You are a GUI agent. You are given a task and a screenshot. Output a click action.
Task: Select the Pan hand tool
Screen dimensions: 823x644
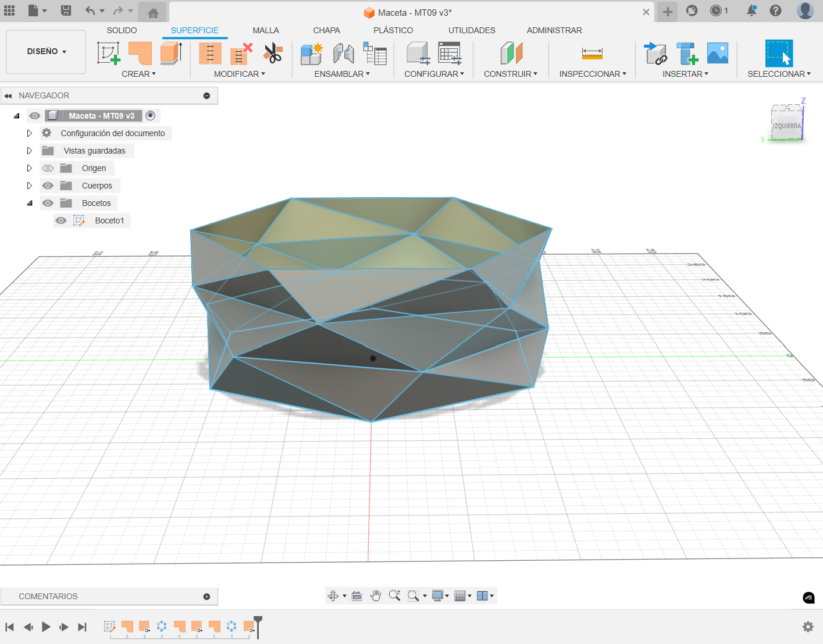click(x=376, y=596)
